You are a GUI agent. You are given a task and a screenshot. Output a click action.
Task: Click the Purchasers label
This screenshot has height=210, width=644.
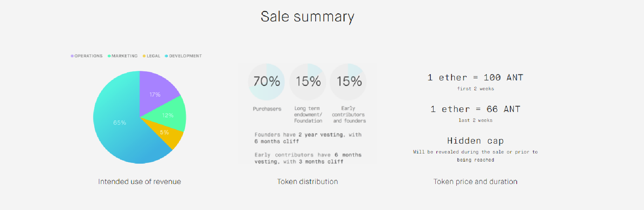pyautogui.click(x=267, y=109)
